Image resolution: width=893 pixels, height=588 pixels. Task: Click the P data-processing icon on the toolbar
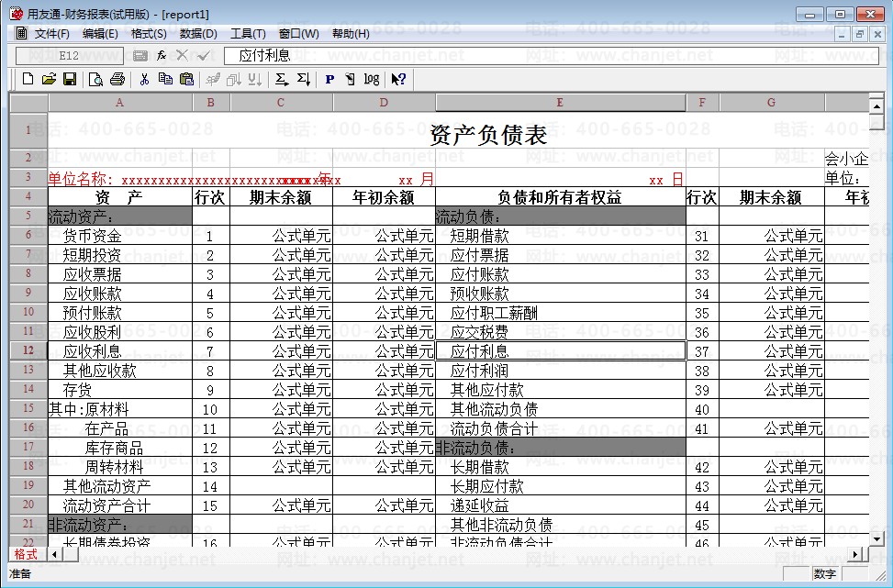329,79
